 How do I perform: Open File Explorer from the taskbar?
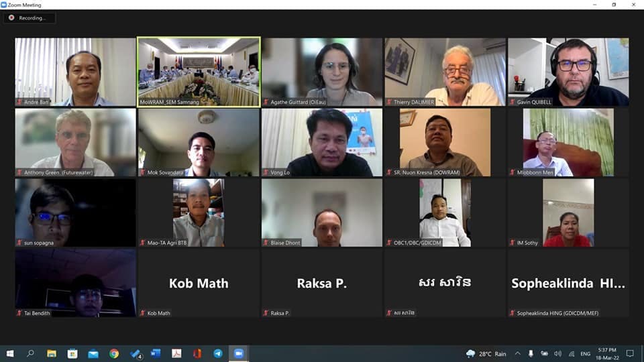(x=52, y=353)
